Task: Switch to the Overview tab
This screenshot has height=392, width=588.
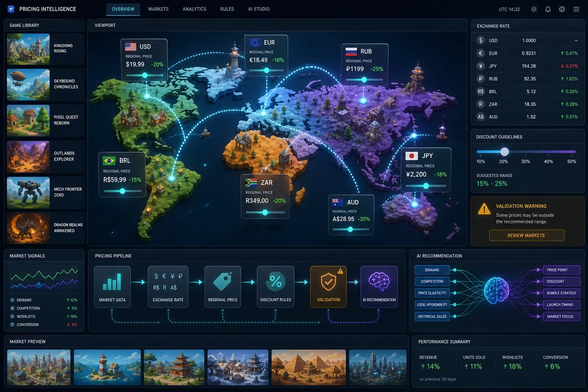Action: tap(123, 9)
